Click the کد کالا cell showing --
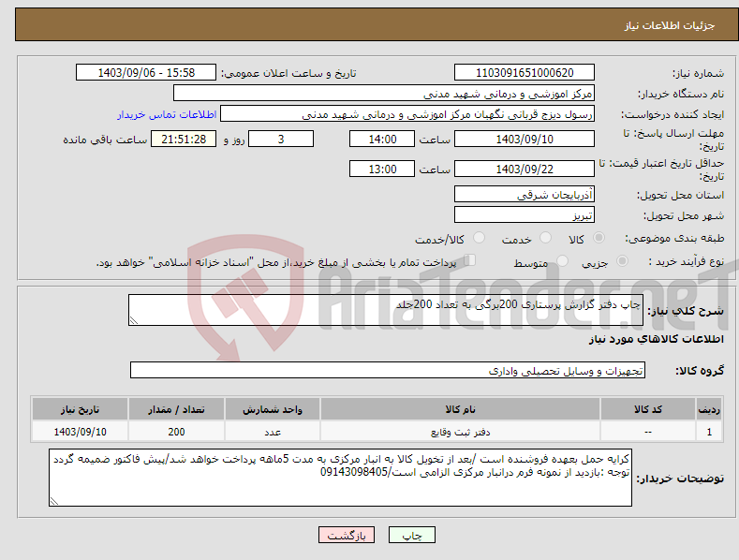This screenshot has height=560, width=739. 647,432
